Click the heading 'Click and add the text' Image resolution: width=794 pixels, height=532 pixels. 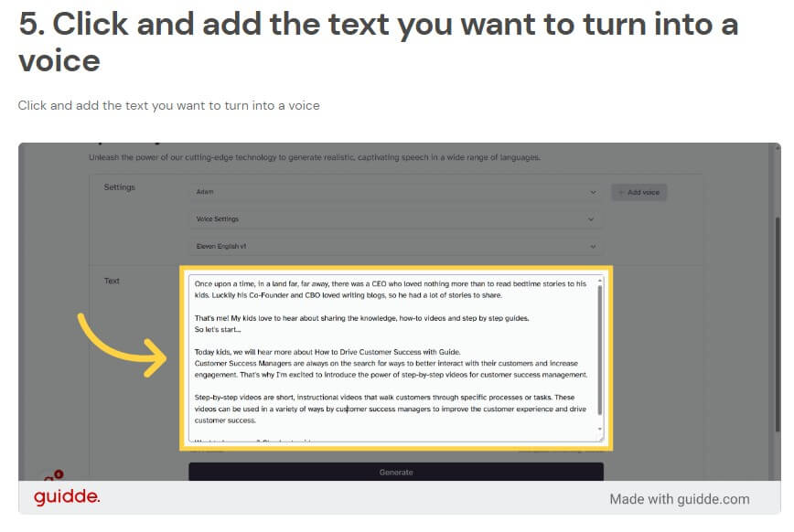pyautogui.click(x=379, y=43)
